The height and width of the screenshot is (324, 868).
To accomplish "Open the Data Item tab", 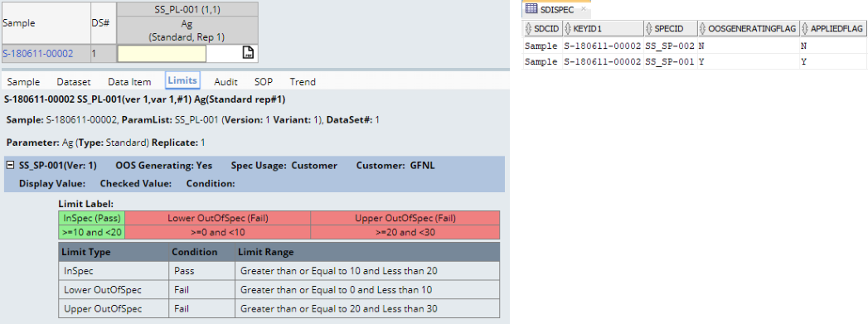I will [x=129, y=82].
